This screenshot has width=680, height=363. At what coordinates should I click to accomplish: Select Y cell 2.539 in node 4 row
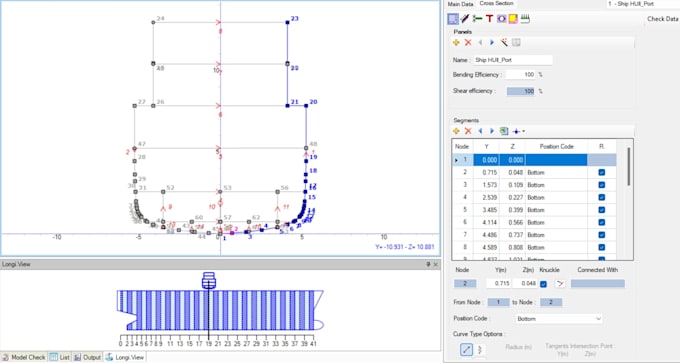click(x=486, y=197)
